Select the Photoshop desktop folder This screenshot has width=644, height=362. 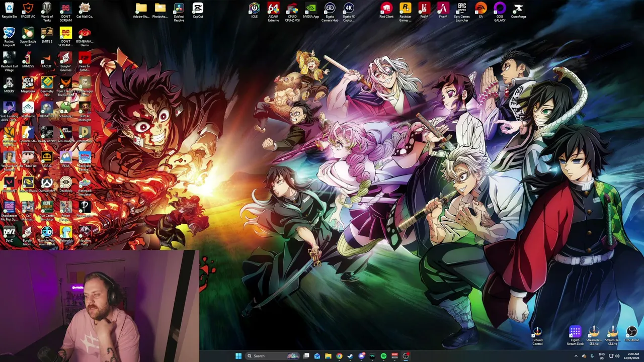pyautogui.click(x=160, y=11)
